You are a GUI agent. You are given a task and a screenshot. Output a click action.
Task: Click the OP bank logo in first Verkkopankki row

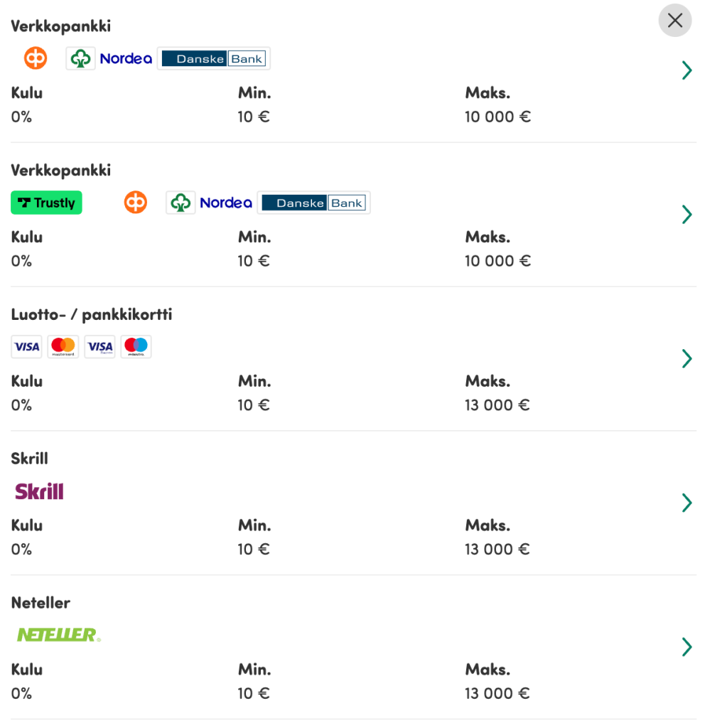tap(36, 58)
